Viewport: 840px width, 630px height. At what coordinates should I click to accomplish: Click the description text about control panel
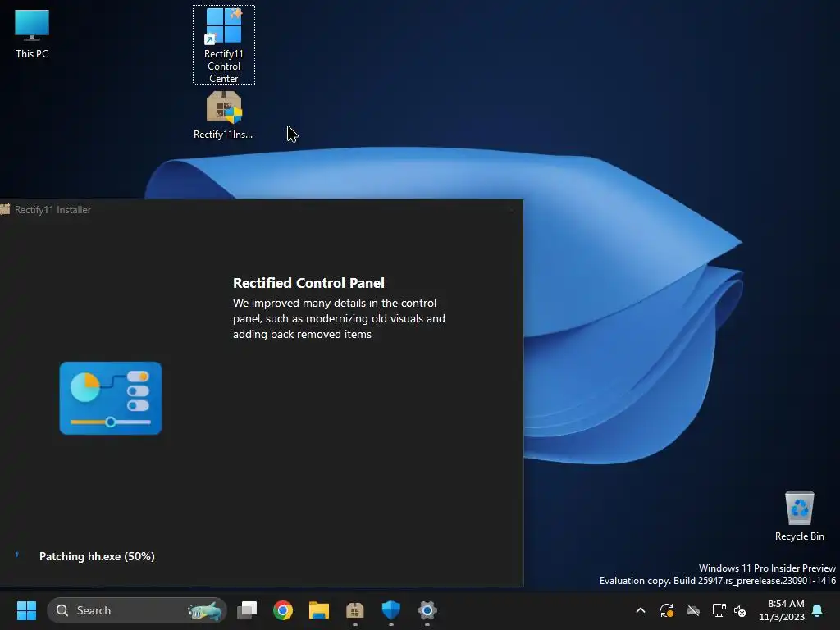(339, 318)
